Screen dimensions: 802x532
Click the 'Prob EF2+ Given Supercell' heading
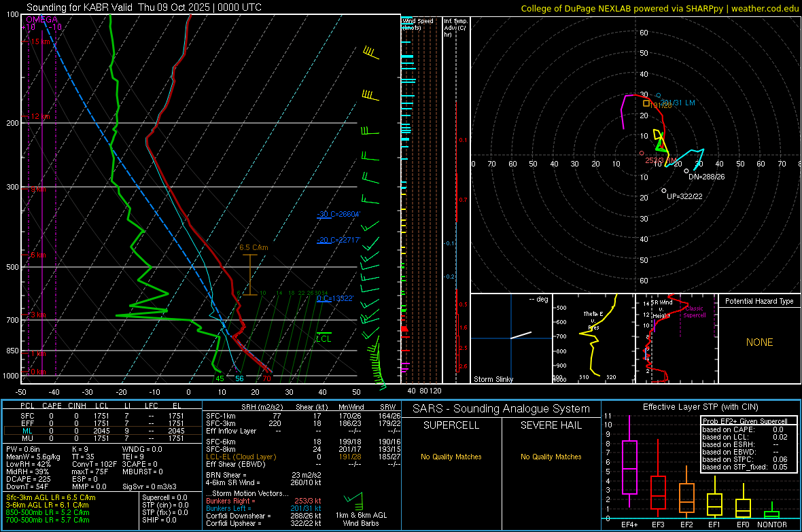(745, 421)
